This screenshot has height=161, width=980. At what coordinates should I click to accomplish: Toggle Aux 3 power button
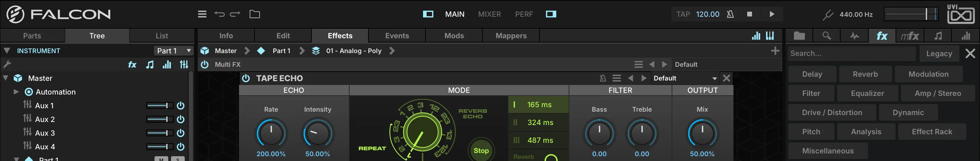pyautogui.click(x=181, y=133)
